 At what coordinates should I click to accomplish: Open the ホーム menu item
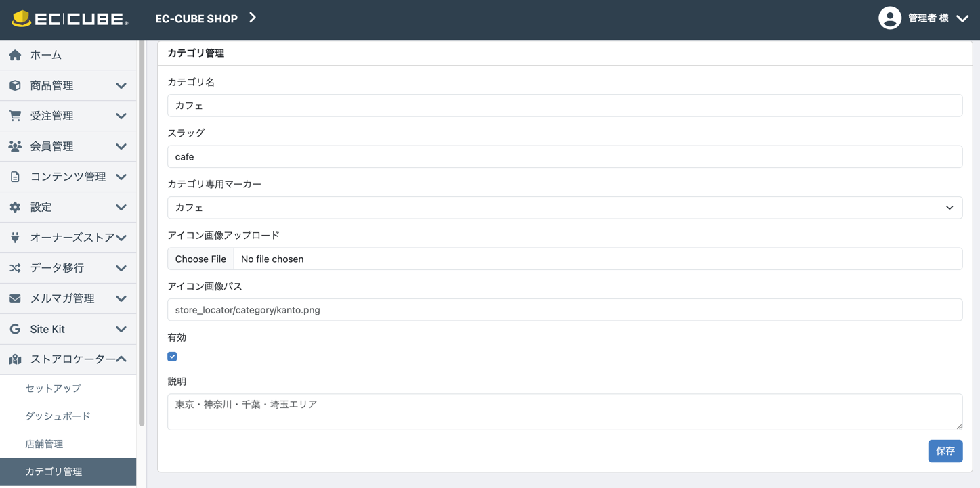(68, 55)
